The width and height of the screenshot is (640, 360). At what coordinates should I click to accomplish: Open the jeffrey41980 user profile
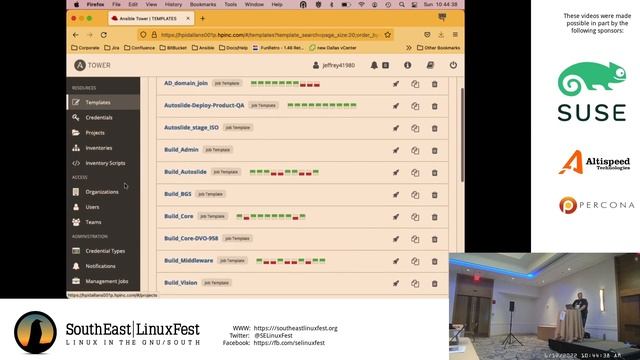(x=334, y=65)
